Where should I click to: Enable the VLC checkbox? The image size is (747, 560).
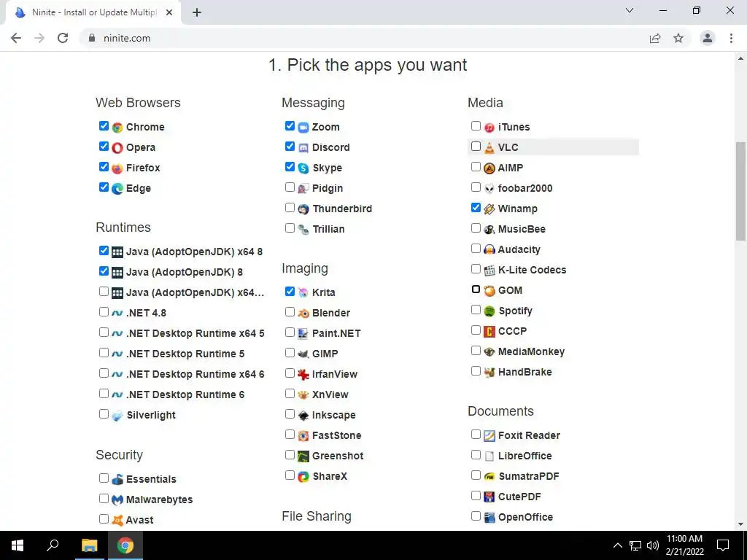(x=476, y=146)
